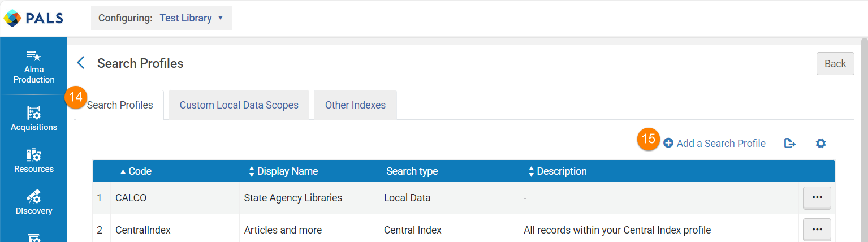The image size is (868, 242).
Task: Sort table by Code column
Action: 136,171
